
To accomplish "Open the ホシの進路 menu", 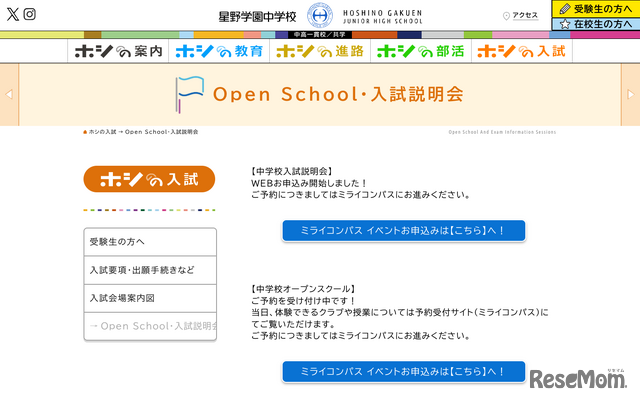I will coord(320,51).
